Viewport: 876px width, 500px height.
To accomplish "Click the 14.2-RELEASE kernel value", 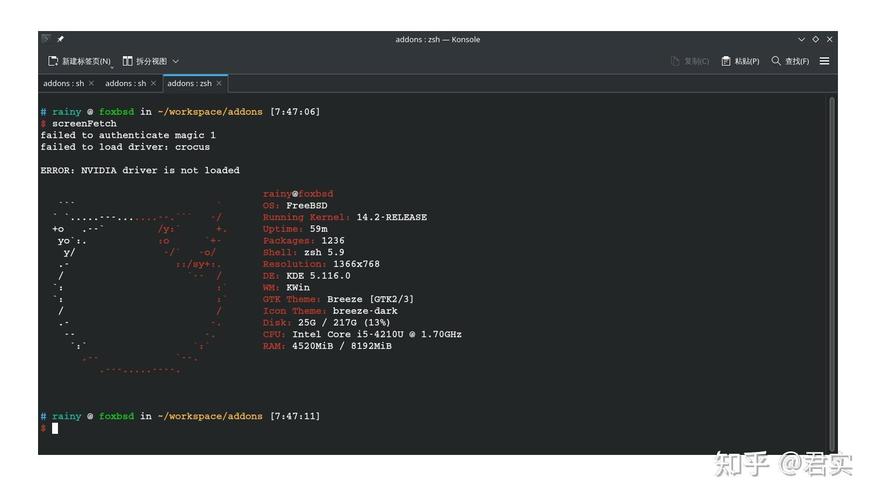I will tap(392, 217).
